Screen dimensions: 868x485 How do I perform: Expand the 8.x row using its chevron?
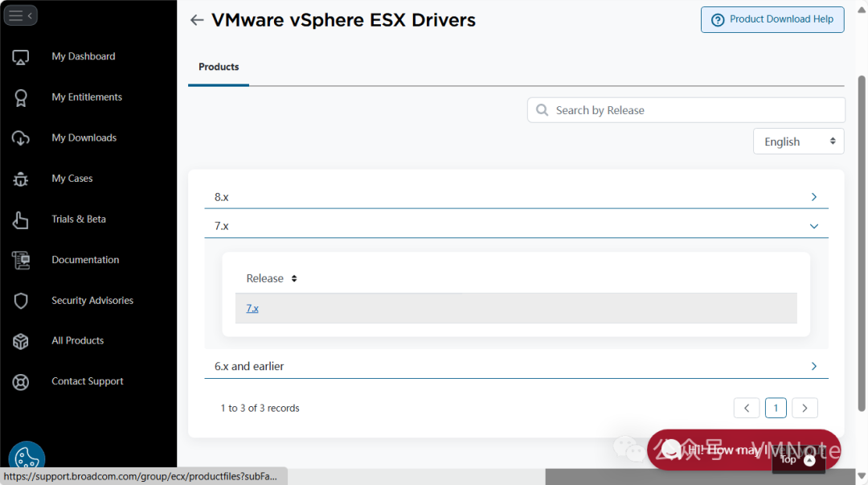(x=813, y=197)
